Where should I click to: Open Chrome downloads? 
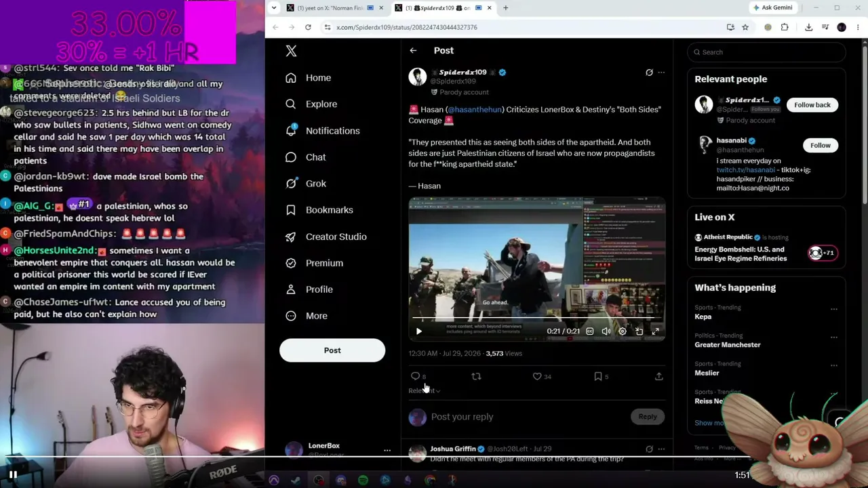click(x=808, y=27)
